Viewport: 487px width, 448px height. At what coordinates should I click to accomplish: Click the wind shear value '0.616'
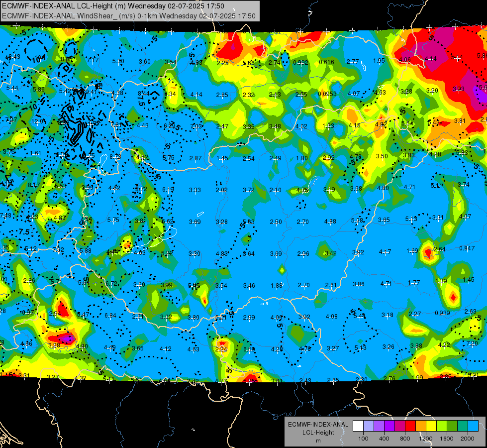326,62
